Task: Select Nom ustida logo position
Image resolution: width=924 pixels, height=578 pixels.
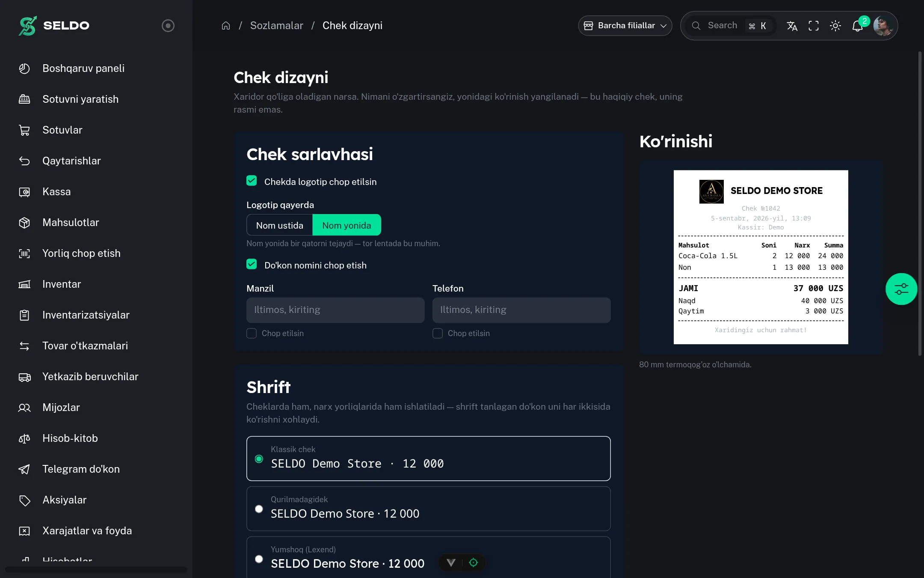Action: pos(280,225)
